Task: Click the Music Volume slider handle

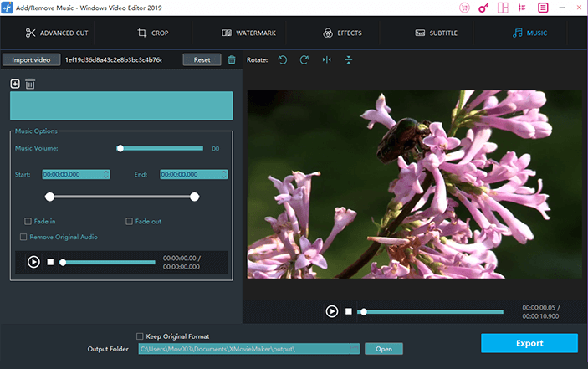Action: point(120,148)
